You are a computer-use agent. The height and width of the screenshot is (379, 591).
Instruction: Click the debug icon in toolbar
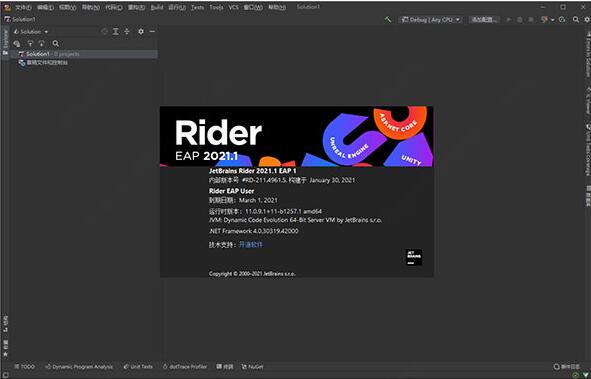tap(520, 20)
